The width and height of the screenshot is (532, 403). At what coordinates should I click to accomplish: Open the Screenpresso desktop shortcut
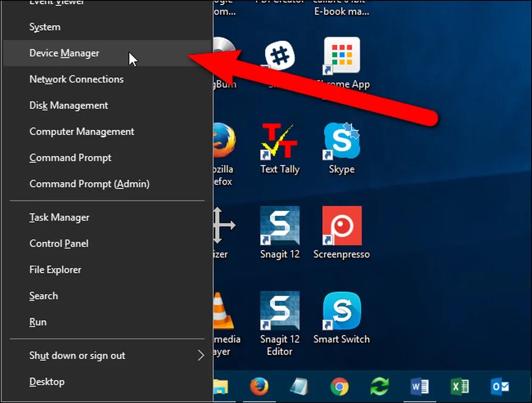(x=342, y=233)
